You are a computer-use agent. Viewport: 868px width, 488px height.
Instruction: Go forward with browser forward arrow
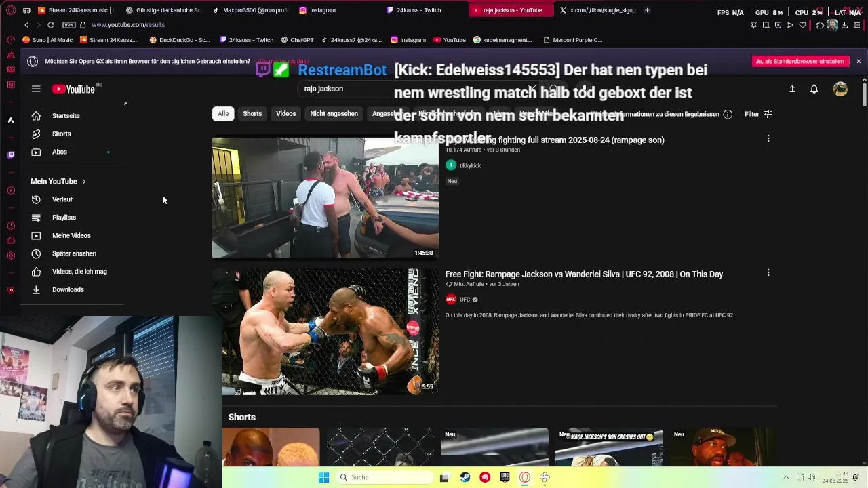point(38,25)
